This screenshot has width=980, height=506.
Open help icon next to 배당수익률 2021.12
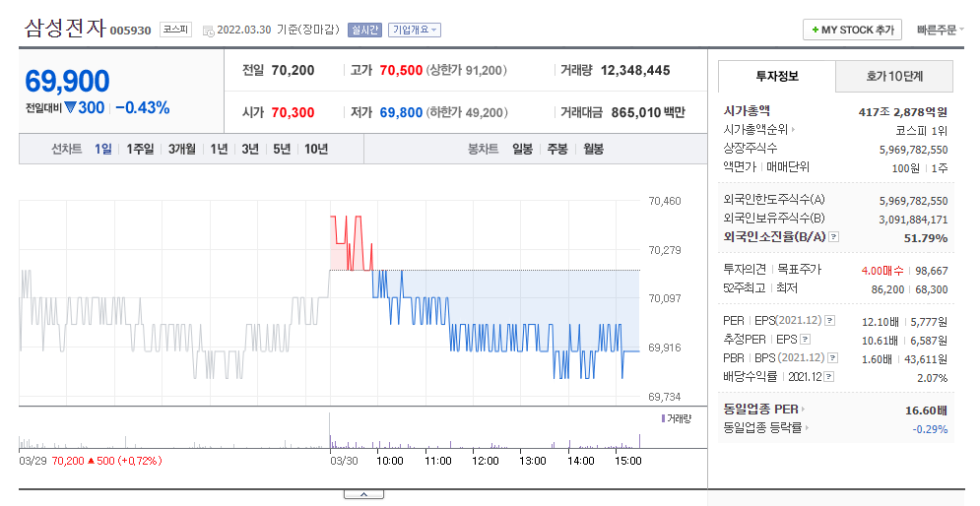pos(828,377)
